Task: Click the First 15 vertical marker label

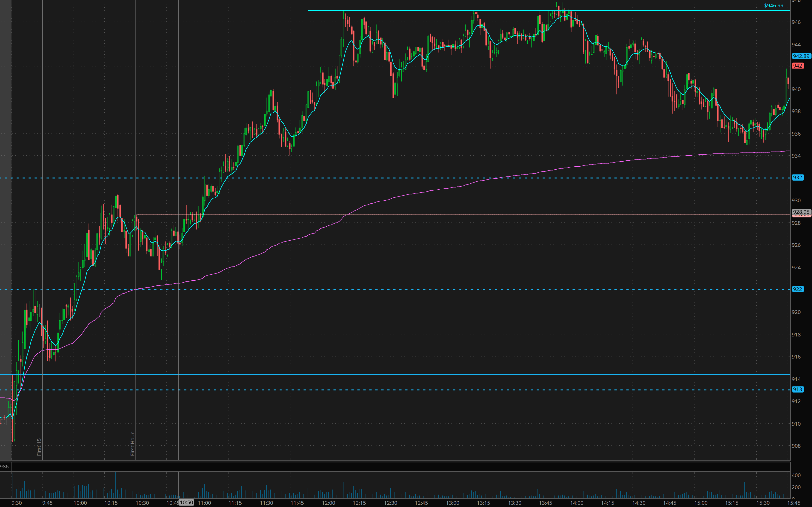Action: point(39,447)
